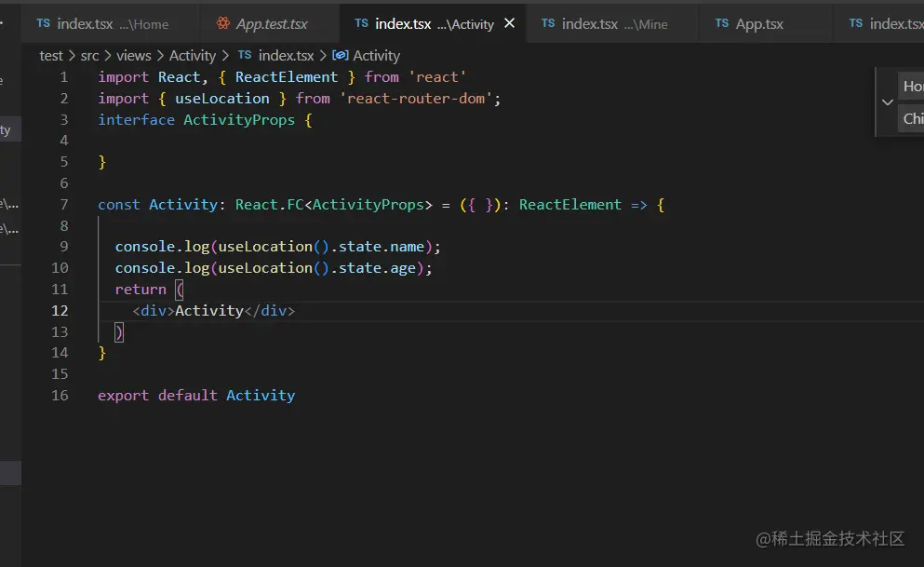Screen dimensions: 924x567
Task: Click 'src' in the breadcrumb path
Action: [89, 56]
